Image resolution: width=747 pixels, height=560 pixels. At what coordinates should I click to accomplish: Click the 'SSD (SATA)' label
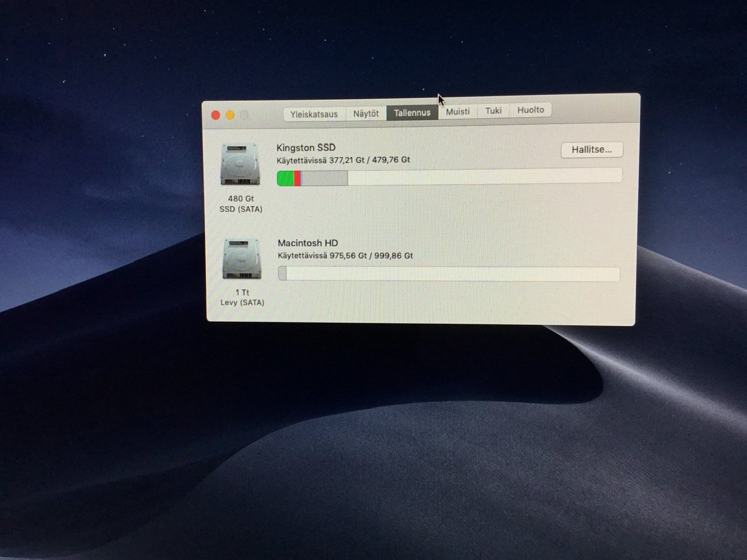coord(241,209)
